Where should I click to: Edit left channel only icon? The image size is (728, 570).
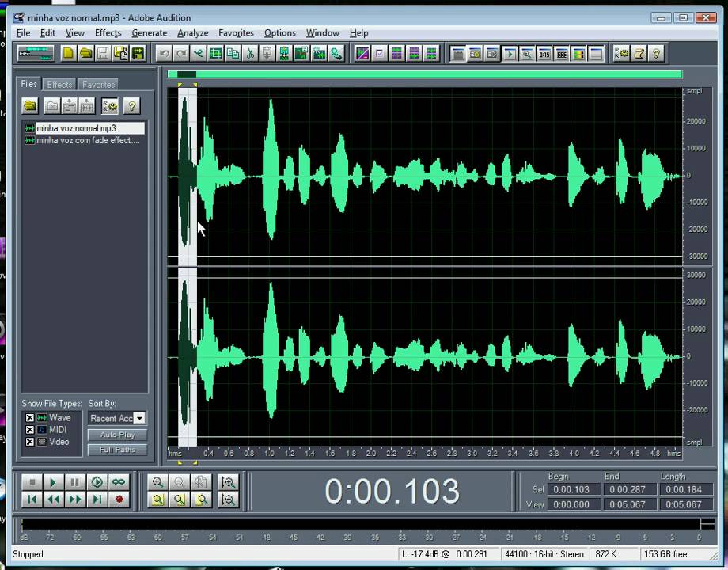coord(397,53)
